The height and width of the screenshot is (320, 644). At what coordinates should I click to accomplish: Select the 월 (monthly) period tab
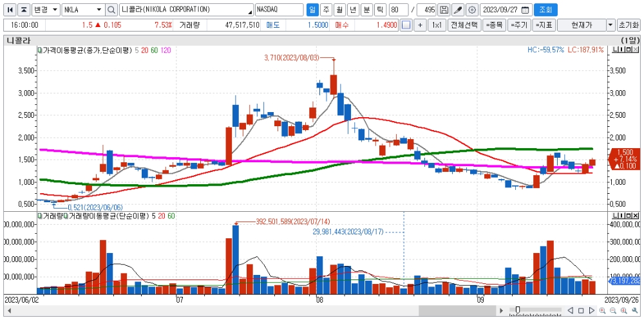339,10
